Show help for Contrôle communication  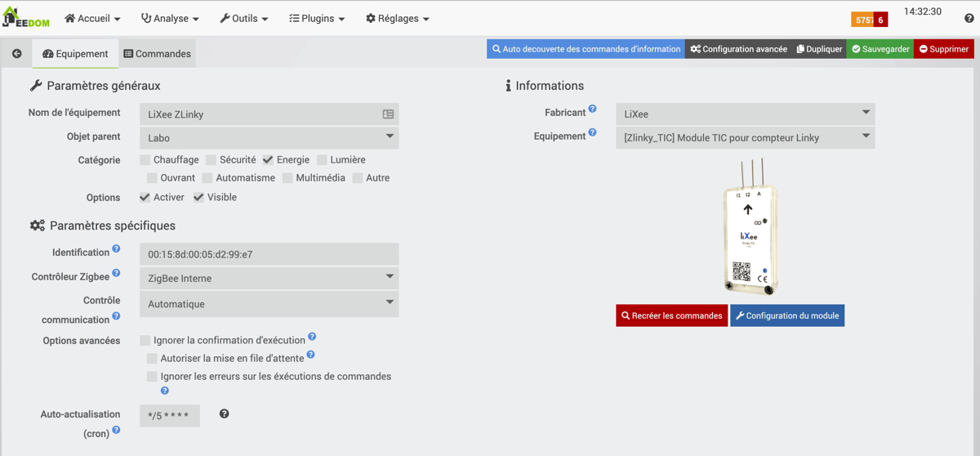tap(116, 315)
